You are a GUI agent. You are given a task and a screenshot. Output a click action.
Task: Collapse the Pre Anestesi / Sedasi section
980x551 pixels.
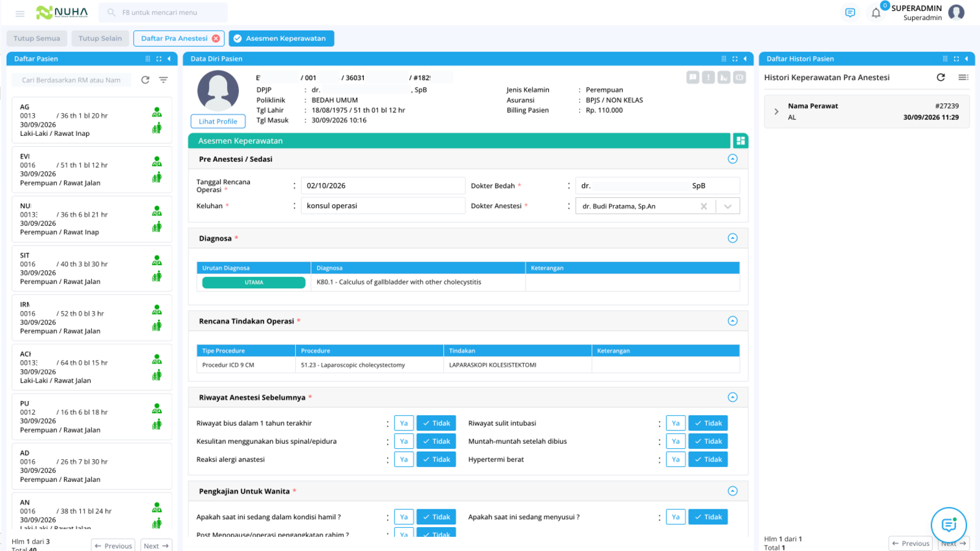[x=733, y=159]
